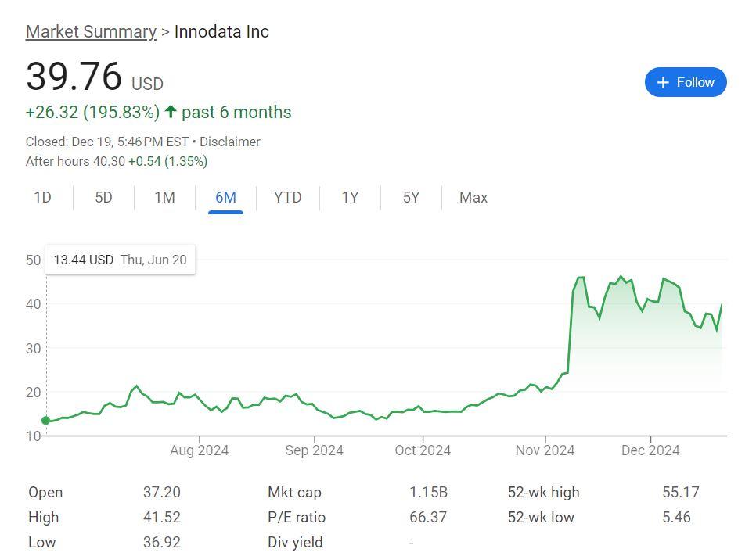Open the Market Summary link

click(92, 31)
